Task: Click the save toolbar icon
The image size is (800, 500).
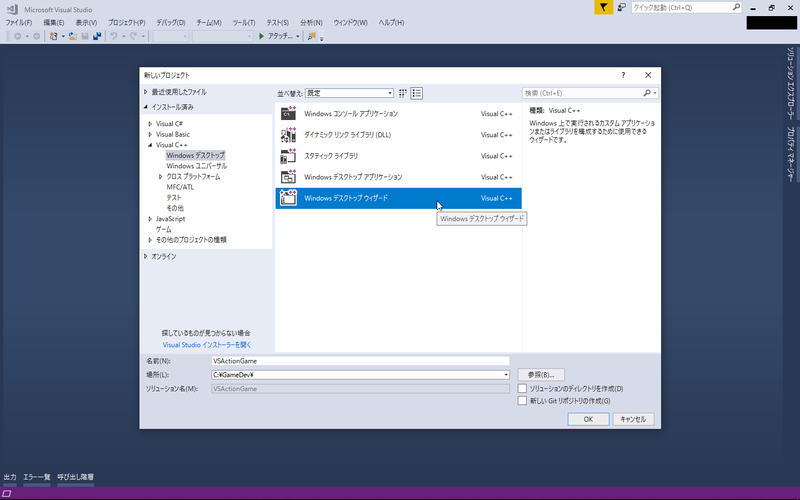Action: pyautogui.click(x=85, y=36)
